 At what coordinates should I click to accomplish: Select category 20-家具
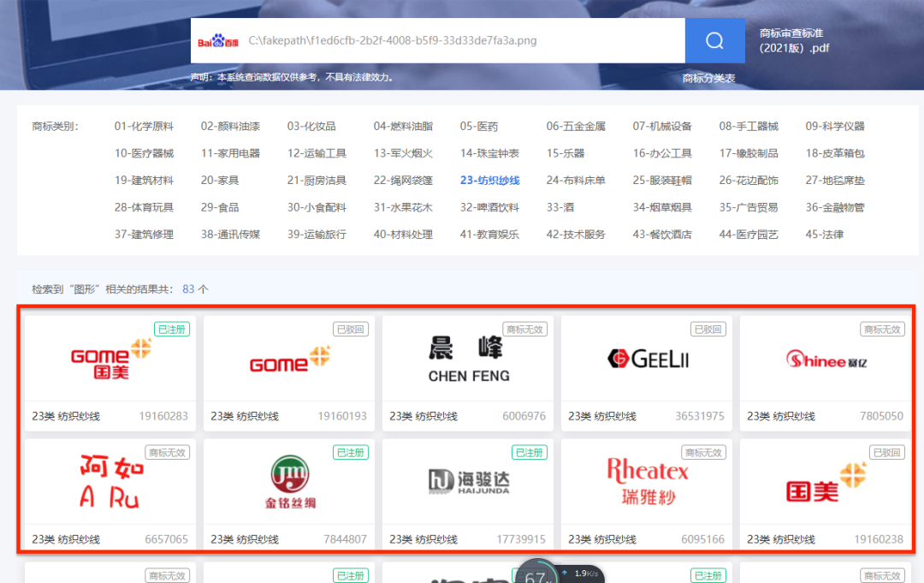click(220, 181)
